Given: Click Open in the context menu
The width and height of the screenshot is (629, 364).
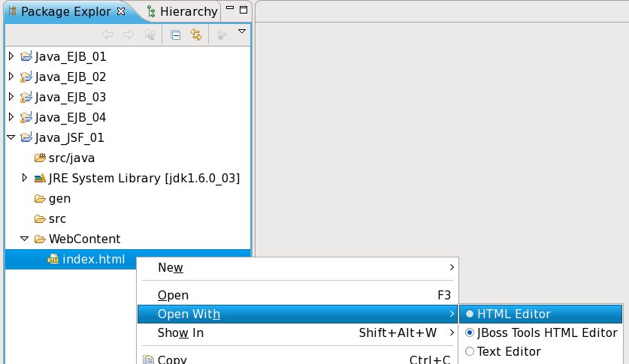Looking at the screenshot, I should (x=174, y=295).
